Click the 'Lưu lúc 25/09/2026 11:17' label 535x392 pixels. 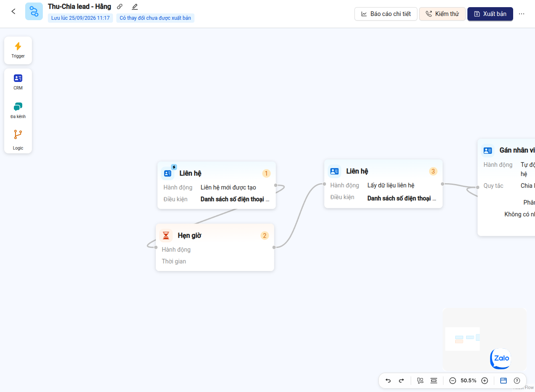click(80, 18)
